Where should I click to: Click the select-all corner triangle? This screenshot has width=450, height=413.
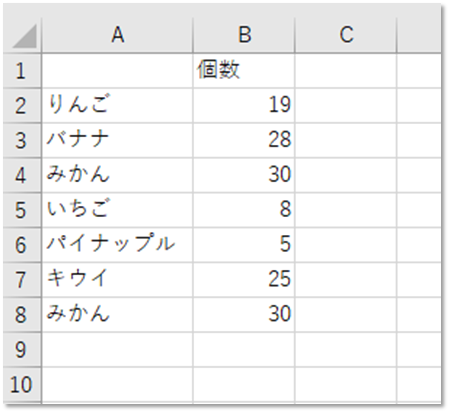pyautogui.click(x=22, y=35)
